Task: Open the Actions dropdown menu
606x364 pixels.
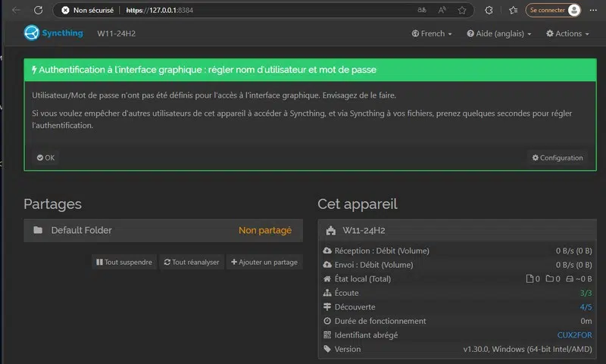Action: (567, 33)
